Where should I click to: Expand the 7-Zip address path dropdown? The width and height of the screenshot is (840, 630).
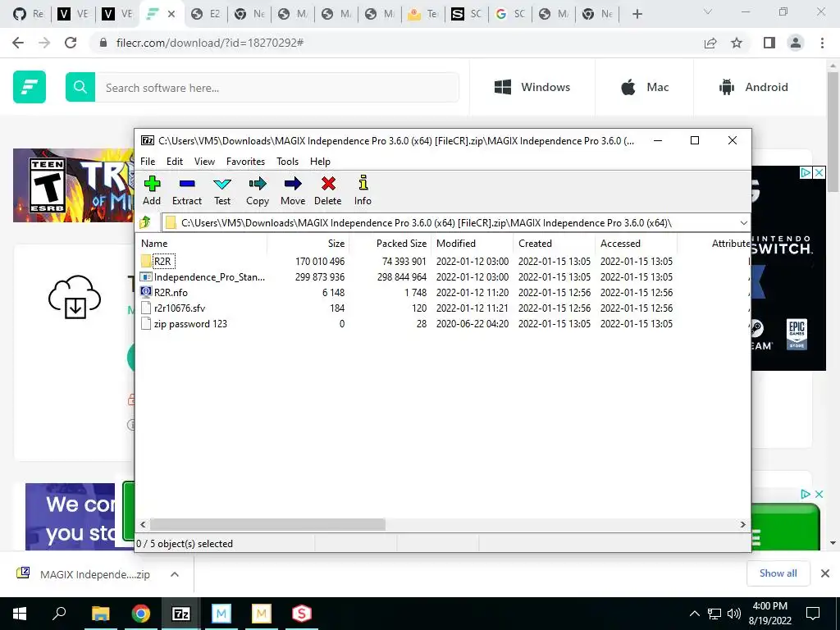[x=743, y=223]
